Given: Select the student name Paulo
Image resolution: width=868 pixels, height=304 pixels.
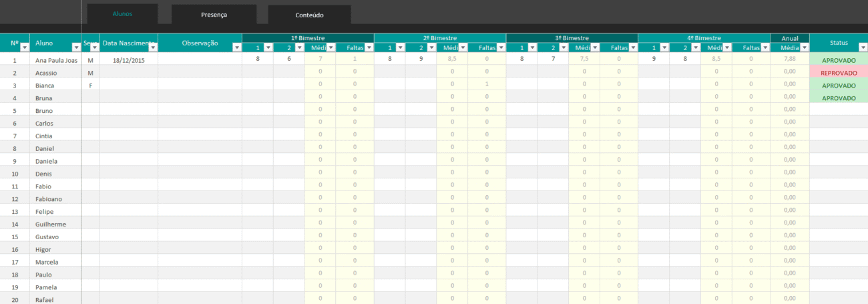Looking at the screenshot, I should pyautogui.click(x=43, y=275).
